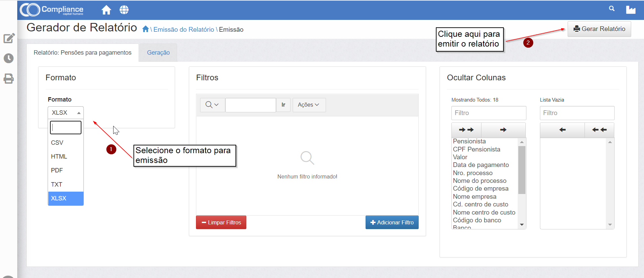Click empty list scrollbar down arrow
The width and height of the screenshot is (644, 278).
pyautogui.click(x=610, y=225)
